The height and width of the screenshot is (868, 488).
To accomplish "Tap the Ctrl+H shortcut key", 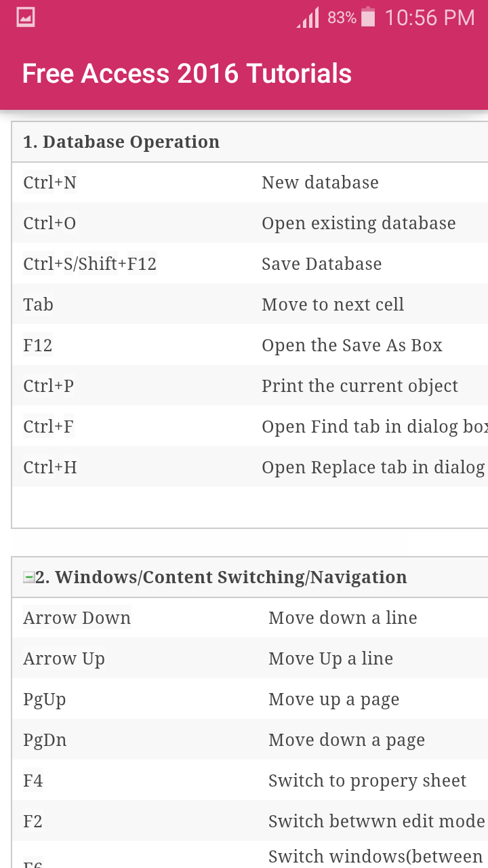I will (x=50, y=467).
